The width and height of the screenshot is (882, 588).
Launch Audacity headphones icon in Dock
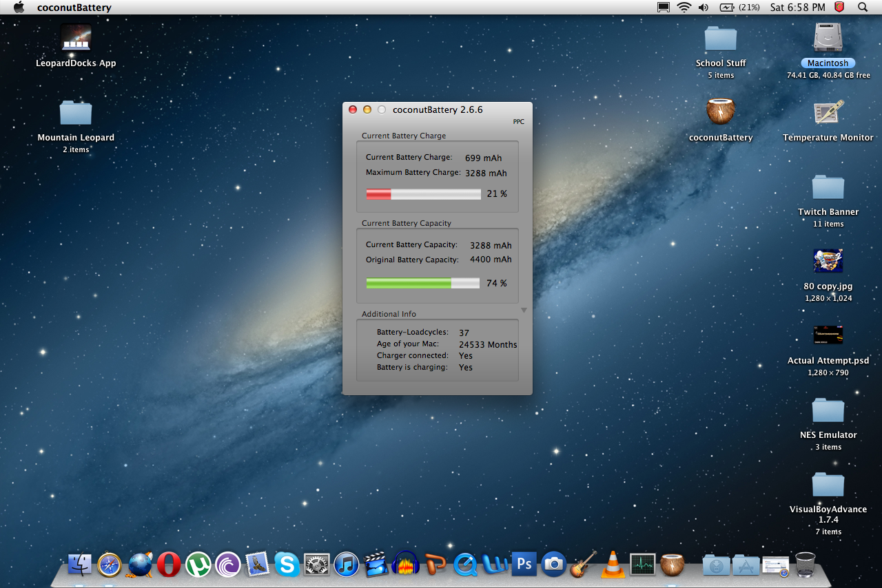[406, 564]
